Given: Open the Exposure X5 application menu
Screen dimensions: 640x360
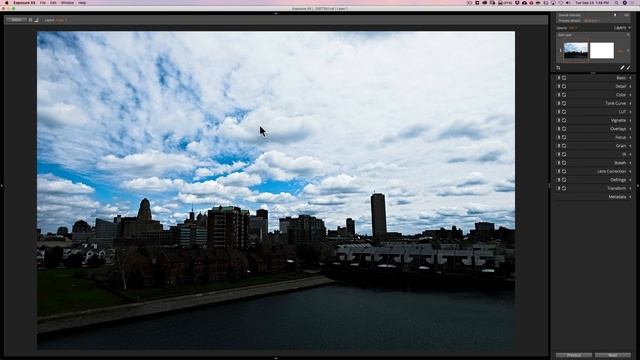Looking at the screenshot, I should 24,3.
